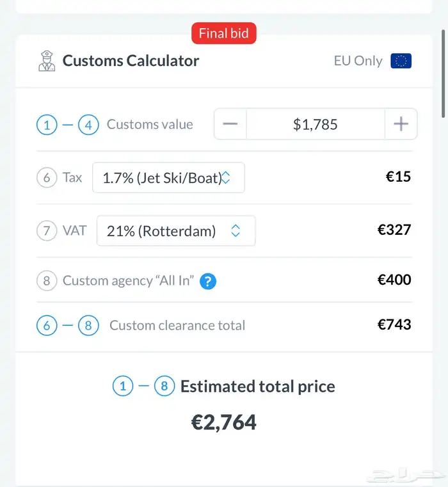Open the Tax rate dropdown
The image size is (448, 487).
[x=168, y=177]
